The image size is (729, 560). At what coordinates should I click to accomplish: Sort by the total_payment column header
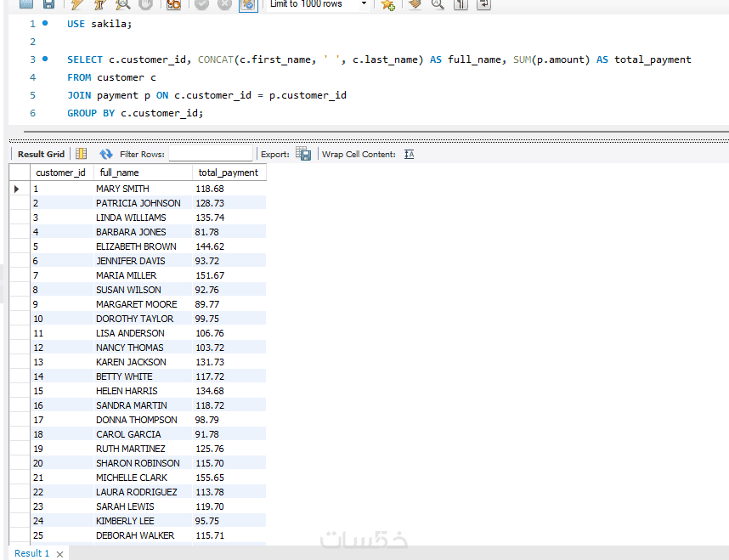tap(229, 173)
